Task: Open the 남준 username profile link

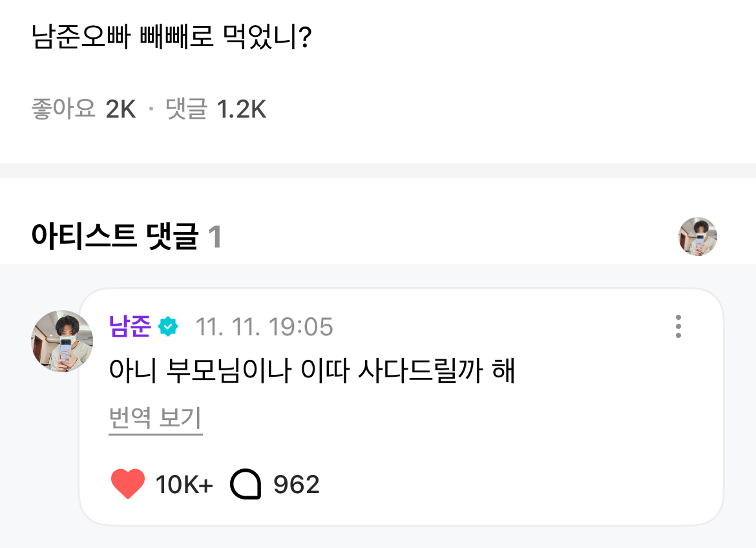Action: click(130, 327)
